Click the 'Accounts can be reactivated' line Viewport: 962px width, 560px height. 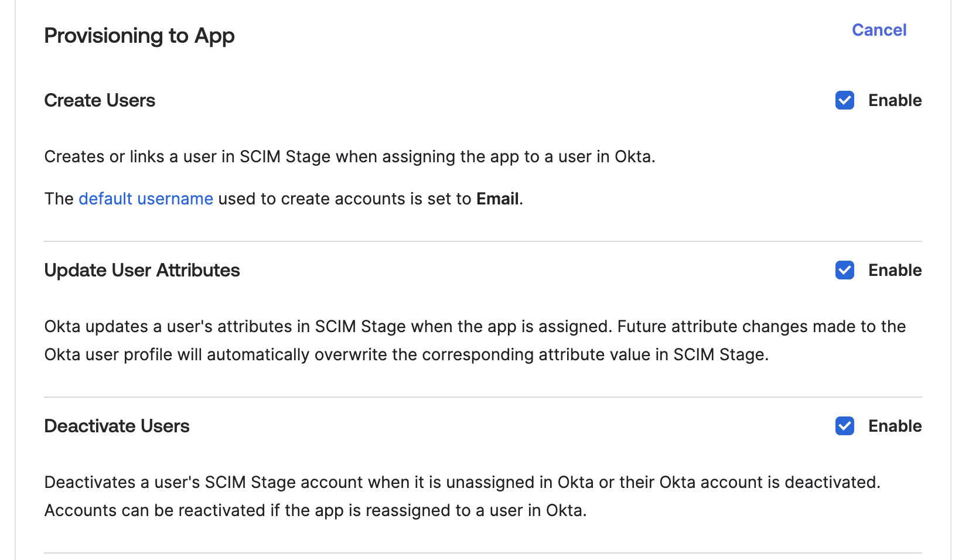coord(315,510)
